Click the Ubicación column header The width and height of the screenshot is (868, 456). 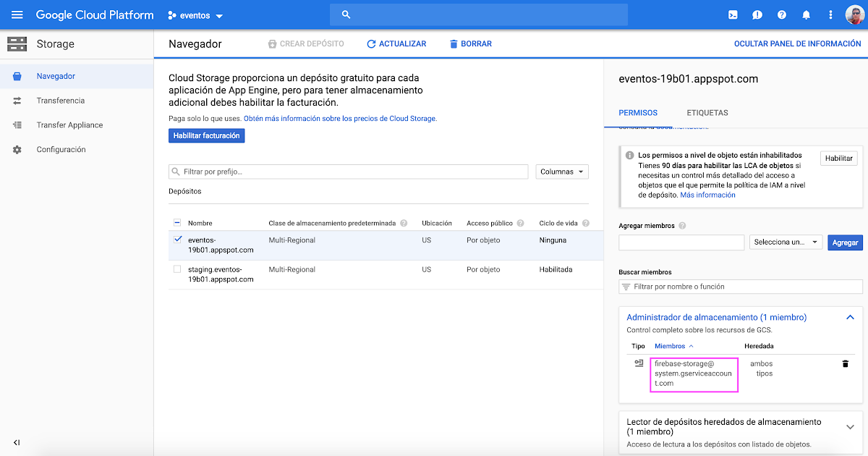click(x=437, y=223)
